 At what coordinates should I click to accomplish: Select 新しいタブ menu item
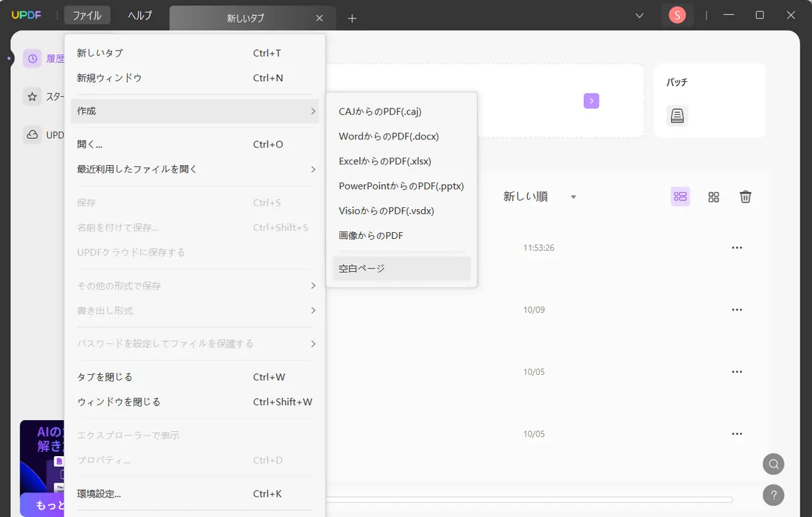click(x=195, y=53)
